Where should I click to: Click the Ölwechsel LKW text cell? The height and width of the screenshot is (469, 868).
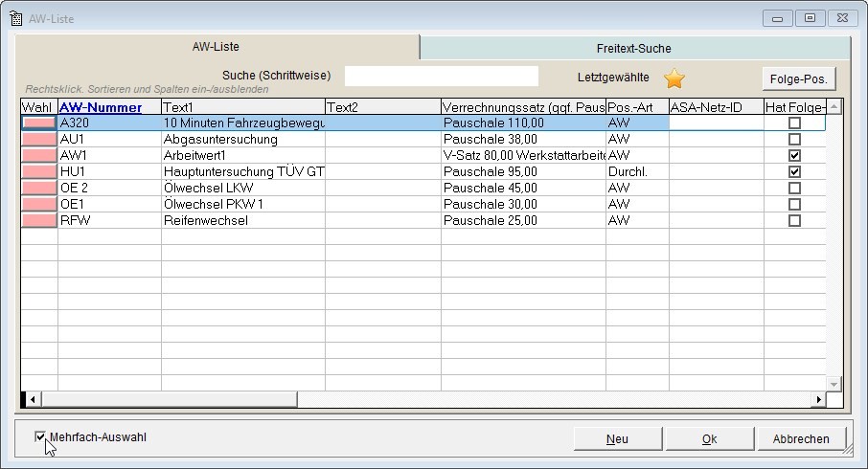(243, 188)
